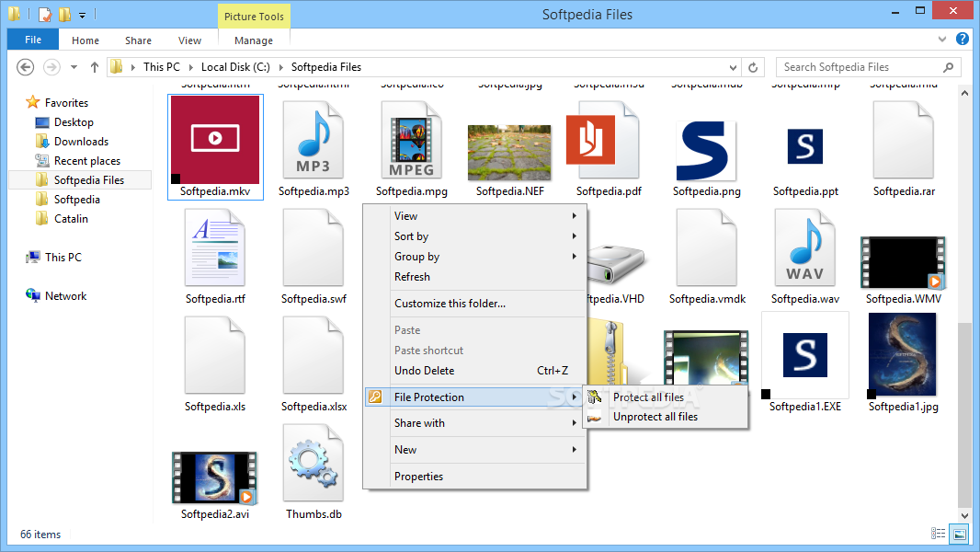Refresh the folder with the refresh button
Screen dimensions: 980x552
pos(753,67)
